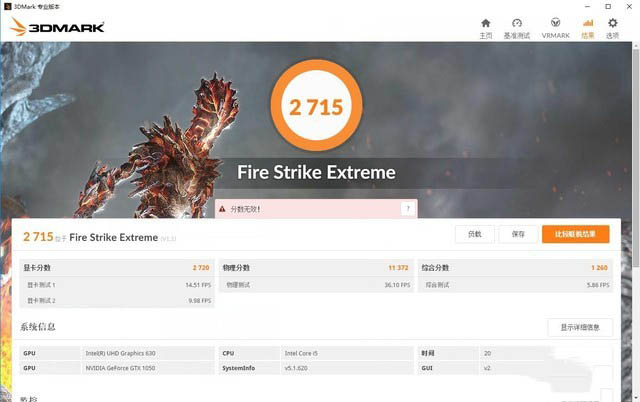Click the 3DMark app icon in title bar

coord(6,5)
